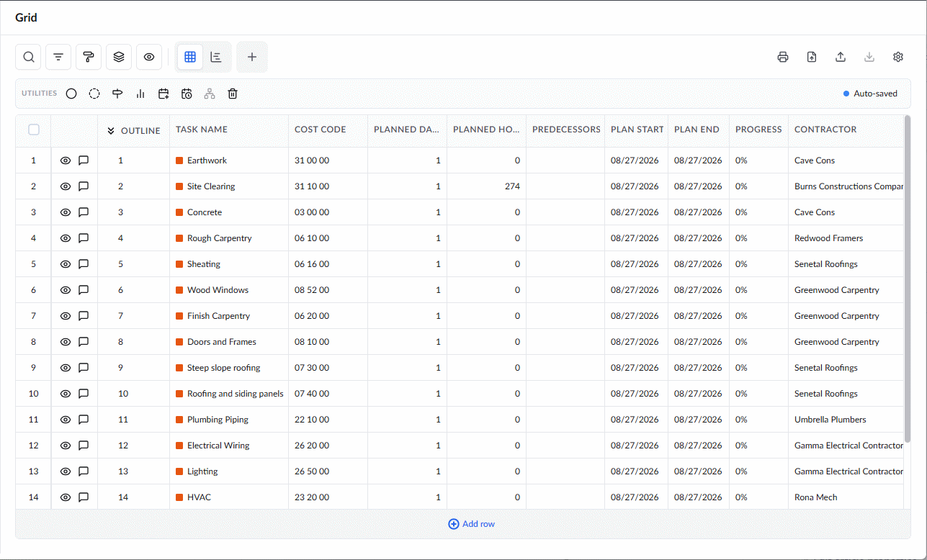
Task: Click the Add row button
Action: coord(471,524)
